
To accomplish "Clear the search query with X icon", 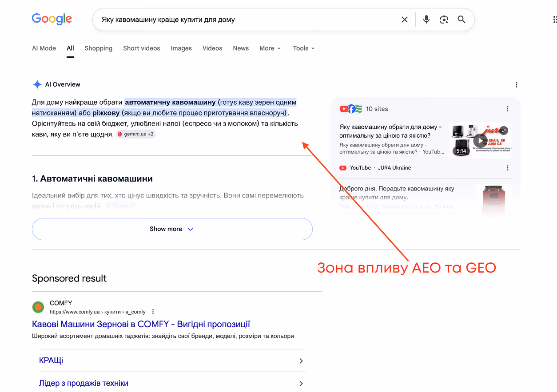I will click(x=405, y=20).
